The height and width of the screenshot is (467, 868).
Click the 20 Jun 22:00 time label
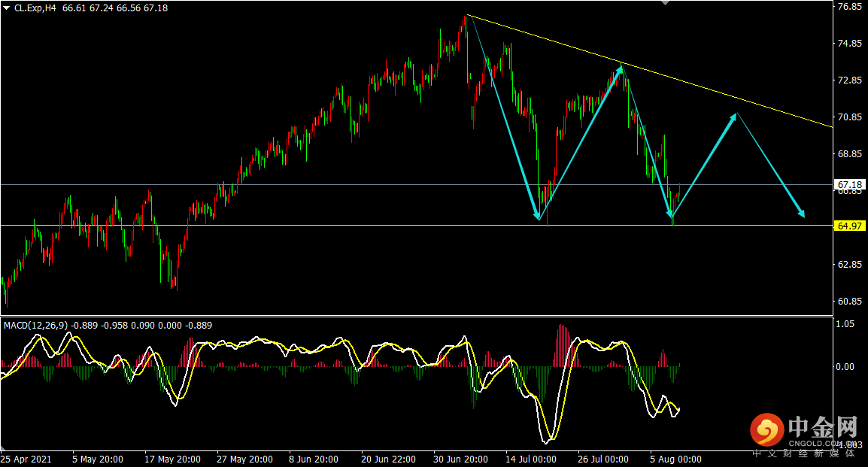[x=389, y=459]
